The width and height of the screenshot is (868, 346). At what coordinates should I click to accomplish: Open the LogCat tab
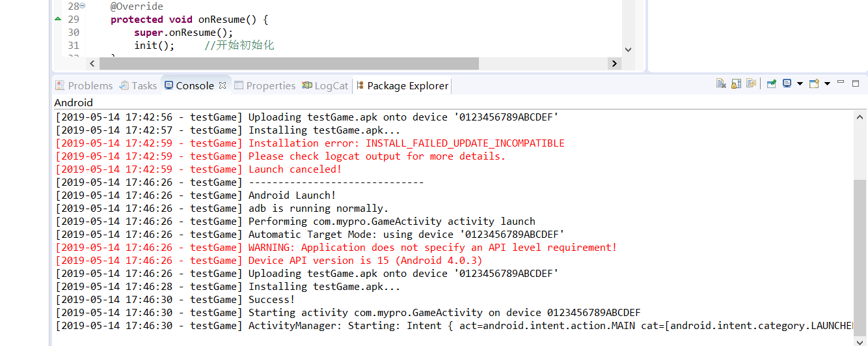pos(325,85)
